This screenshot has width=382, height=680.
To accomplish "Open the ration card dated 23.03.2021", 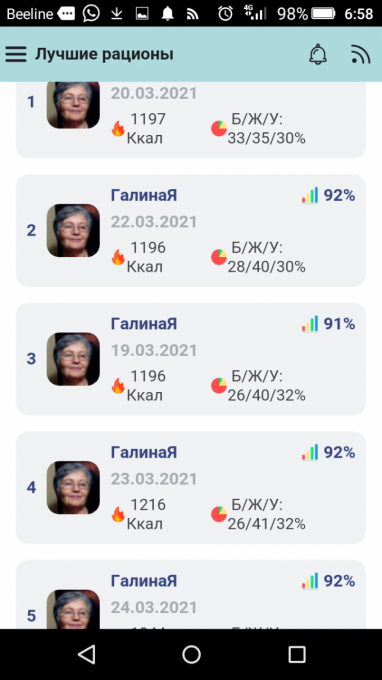I will [x=191, y=487].
